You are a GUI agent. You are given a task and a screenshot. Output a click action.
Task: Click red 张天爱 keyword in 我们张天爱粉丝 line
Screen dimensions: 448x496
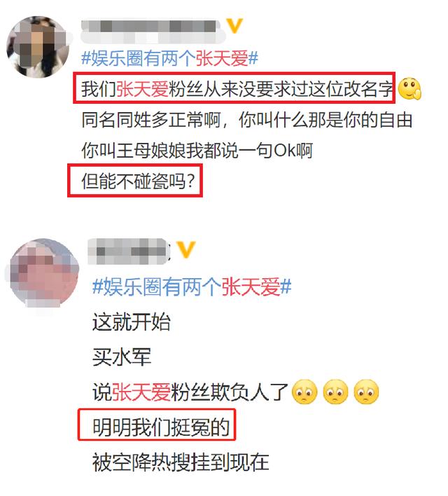point(142,88)
